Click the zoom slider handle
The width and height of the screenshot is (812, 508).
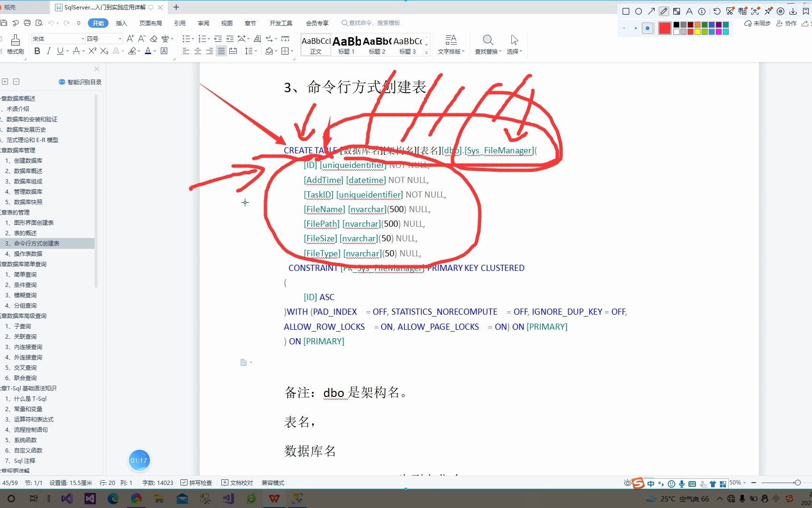point(797,483)
